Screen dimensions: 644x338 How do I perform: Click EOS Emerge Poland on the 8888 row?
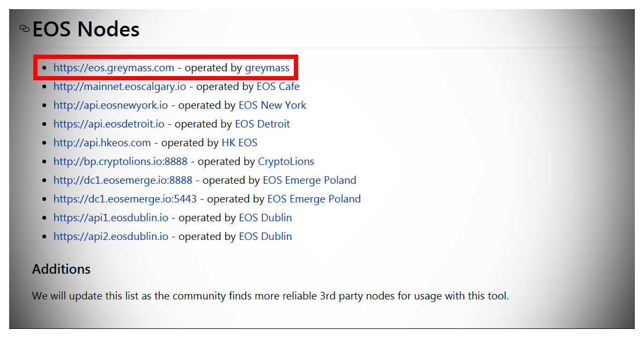pyautogui.click(x=309, y=181)
